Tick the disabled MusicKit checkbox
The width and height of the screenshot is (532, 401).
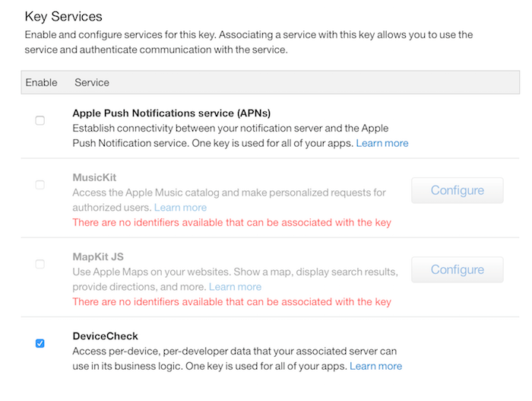click(40, 185)
